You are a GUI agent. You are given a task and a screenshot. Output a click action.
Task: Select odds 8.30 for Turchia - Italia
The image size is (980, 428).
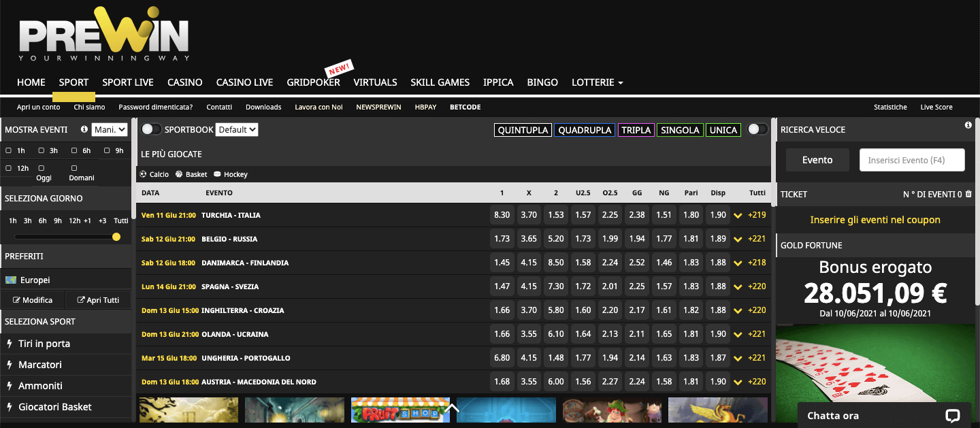(502, 215)
